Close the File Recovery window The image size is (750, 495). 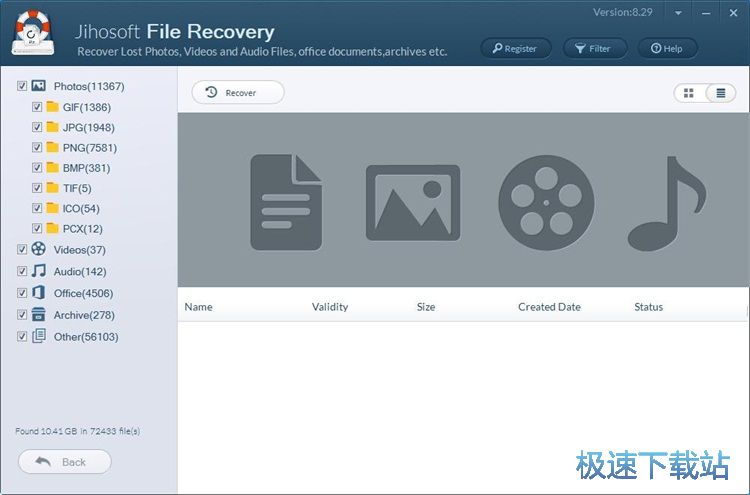coord(733,13)
